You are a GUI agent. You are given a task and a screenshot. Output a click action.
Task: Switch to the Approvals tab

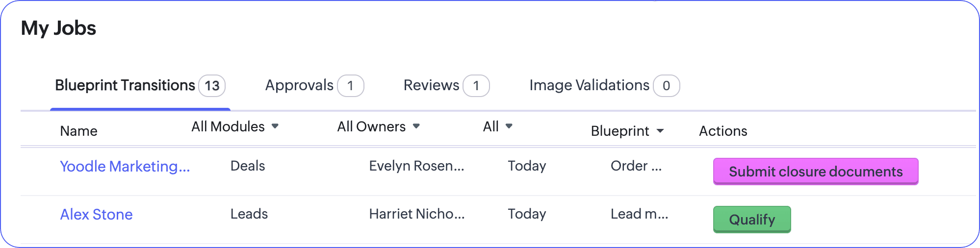[x=314, y=86]
